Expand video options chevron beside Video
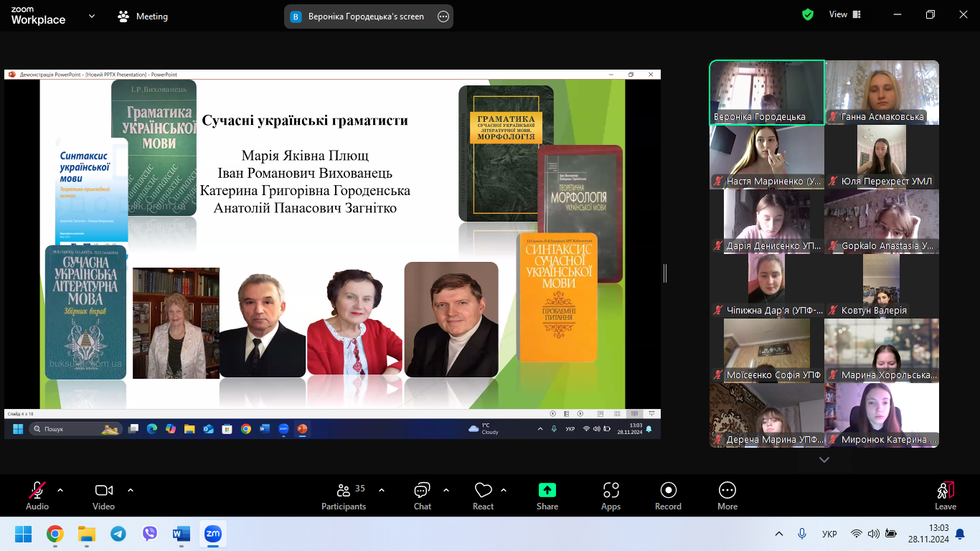This screenshot has width=980, height=551. pos(131,490)
